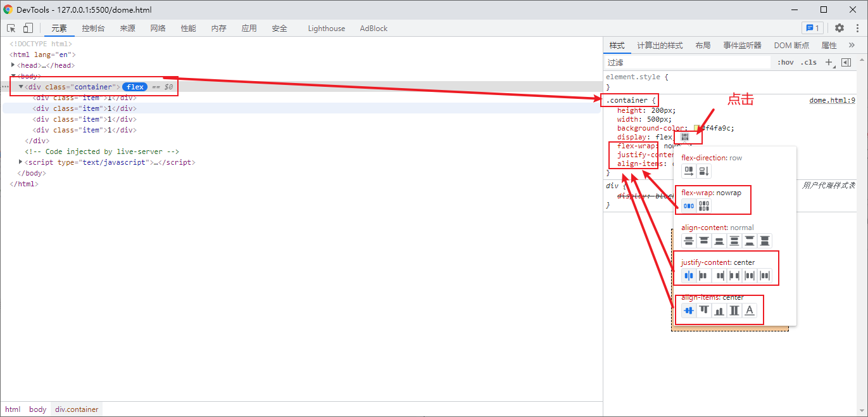Expand the script element node
The image size is (868, 417).
point(21,162)
